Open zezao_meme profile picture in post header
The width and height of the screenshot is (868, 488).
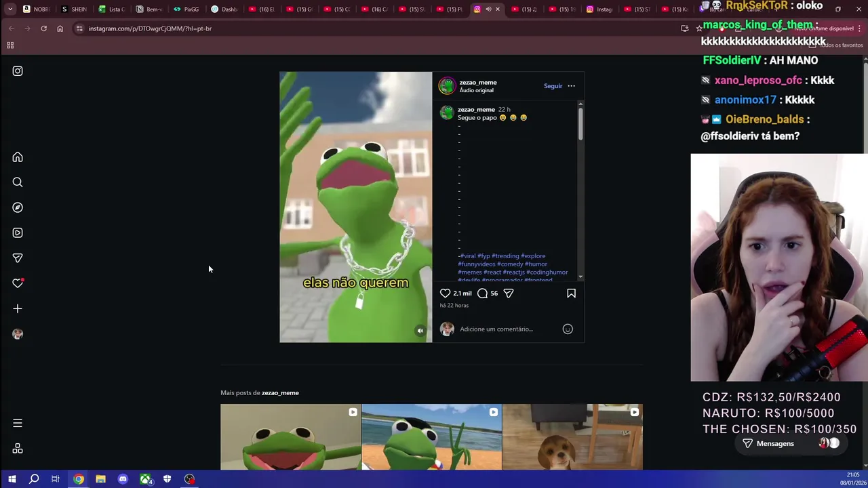point(447,86)
